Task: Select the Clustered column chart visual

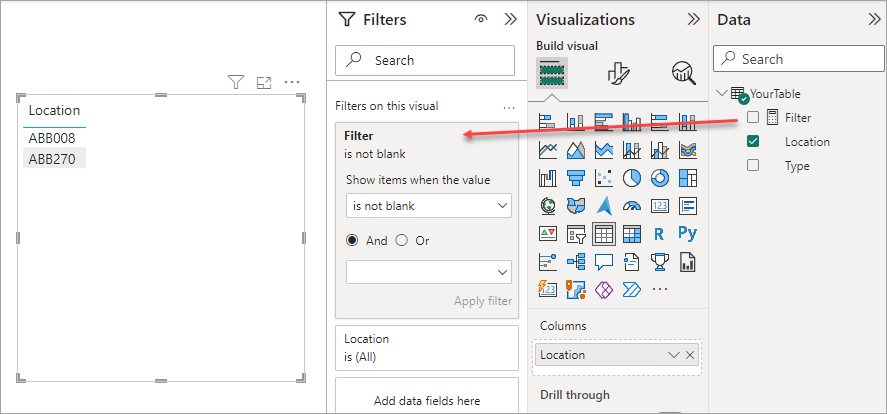Action: (631, 121)
